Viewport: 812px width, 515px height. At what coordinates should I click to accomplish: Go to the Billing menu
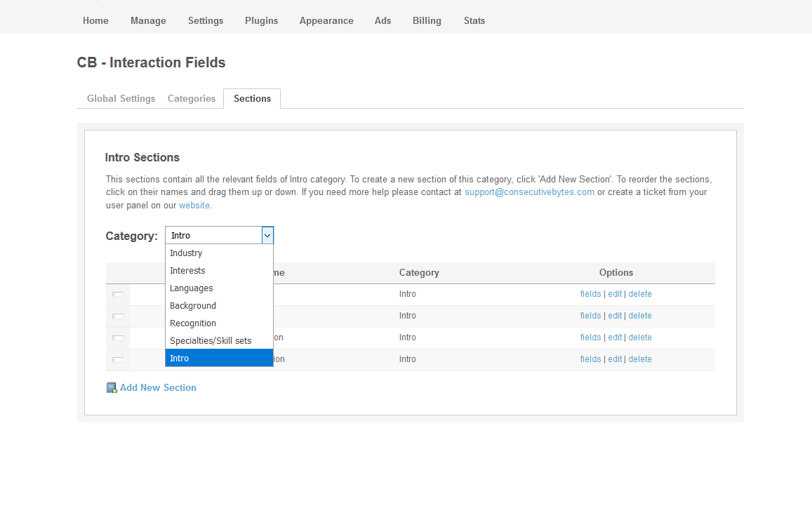[427, 21]
